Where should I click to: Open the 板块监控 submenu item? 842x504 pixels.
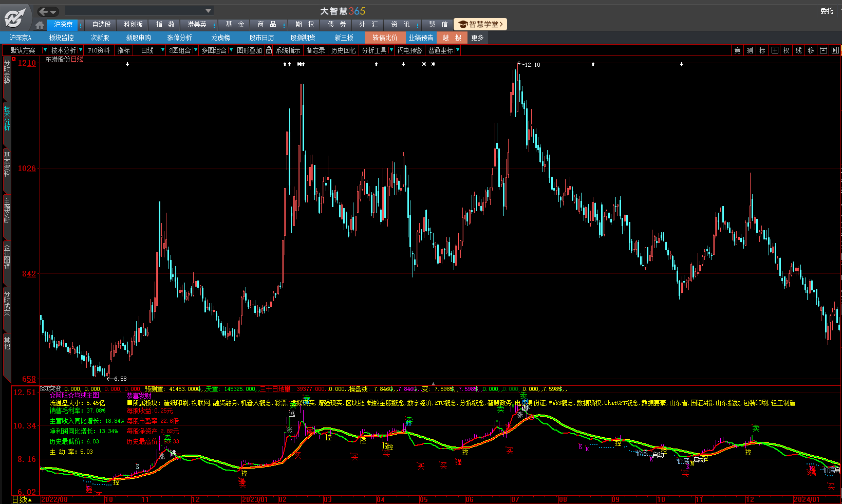pyautogui.click(x=62, y=38)
